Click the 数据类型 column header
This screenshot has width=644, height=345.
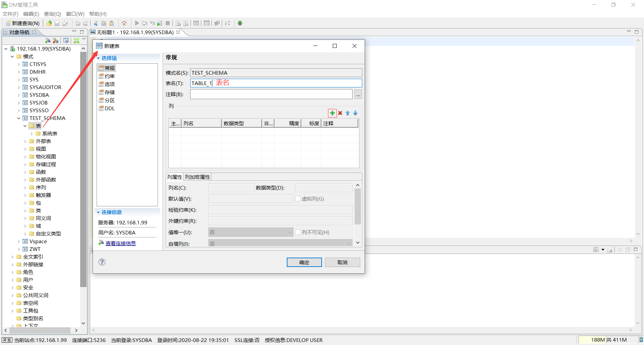pyautogui.click(x=241, y=124)
